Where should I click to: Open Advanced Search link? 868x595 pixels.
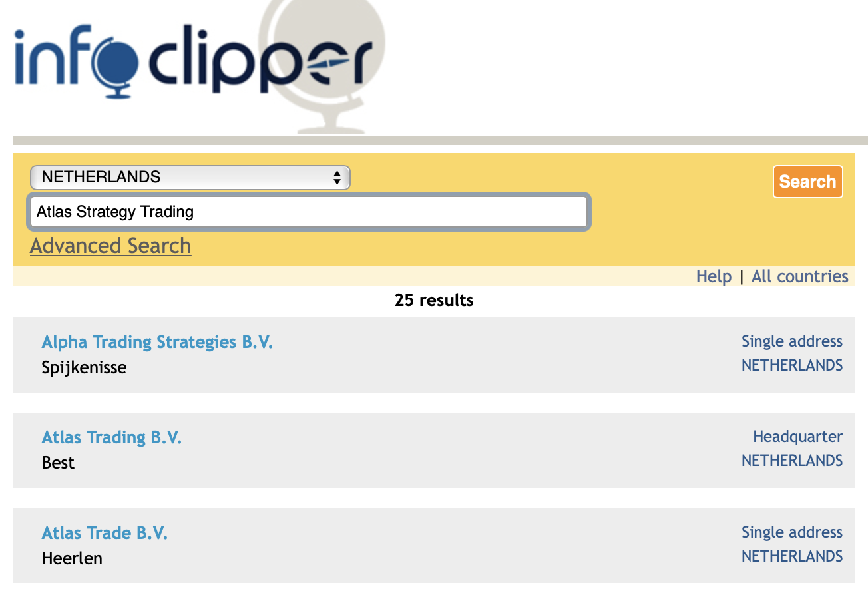[x=110, y=246]
